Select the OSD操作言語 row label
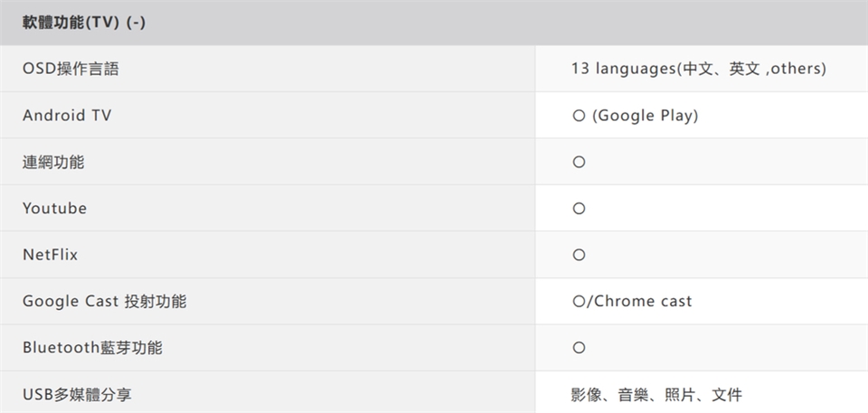 [71, 70]
